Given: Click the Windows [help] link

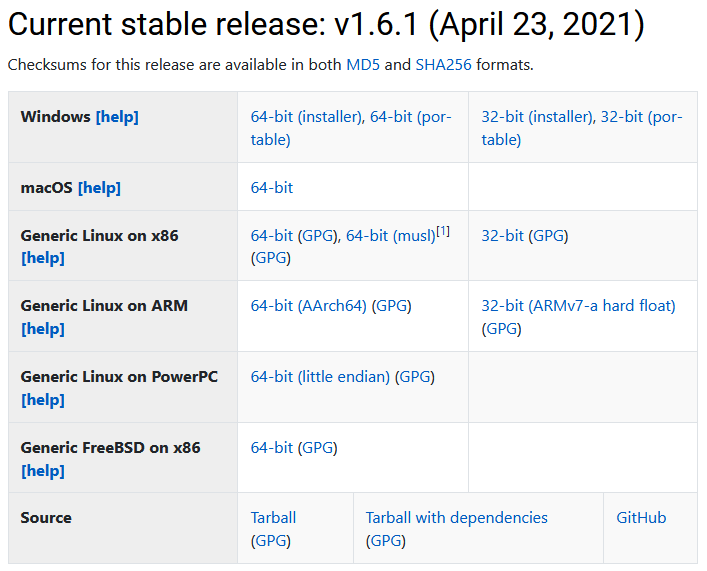Looking at the screenshot, I should point(117,117).
